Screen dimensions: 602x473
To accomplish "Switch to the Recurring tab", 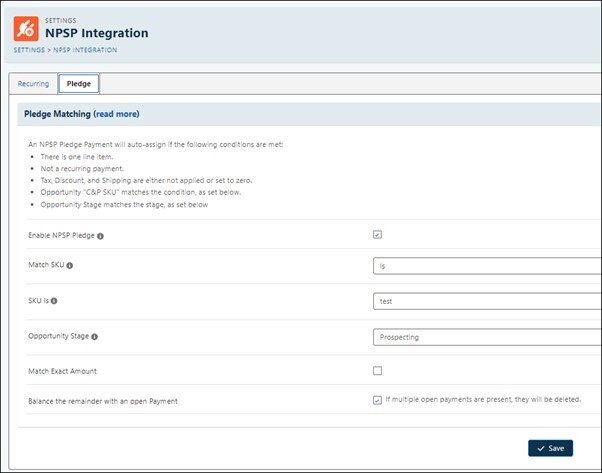I will click(x=33, y=84).
